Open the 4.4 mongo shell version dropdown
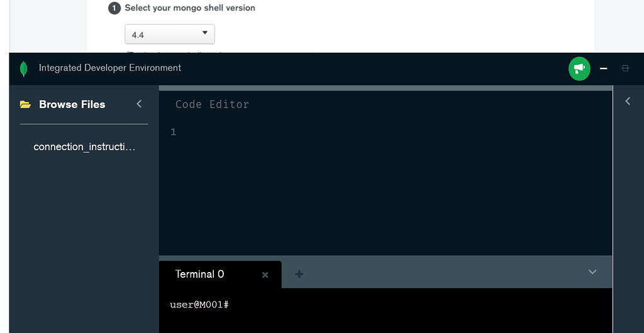The height and width of the screenshot is (333, 644). pos(169,35)
